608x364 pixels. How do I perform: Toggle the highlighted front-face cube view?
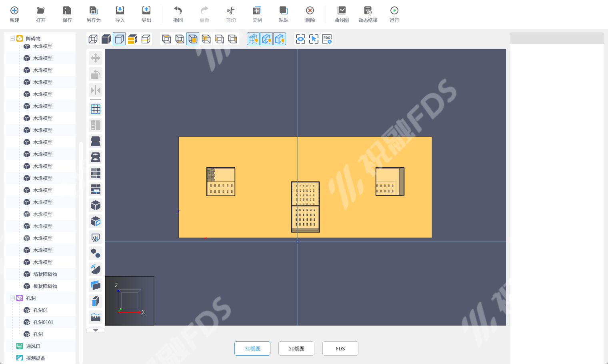click(x=193, y=39)
